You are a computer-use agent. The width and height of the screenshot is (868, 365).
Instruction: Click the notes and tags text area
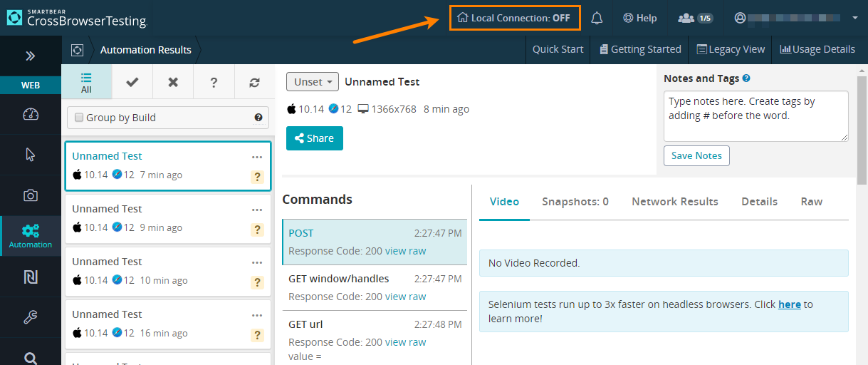click(x=755, y=115)
